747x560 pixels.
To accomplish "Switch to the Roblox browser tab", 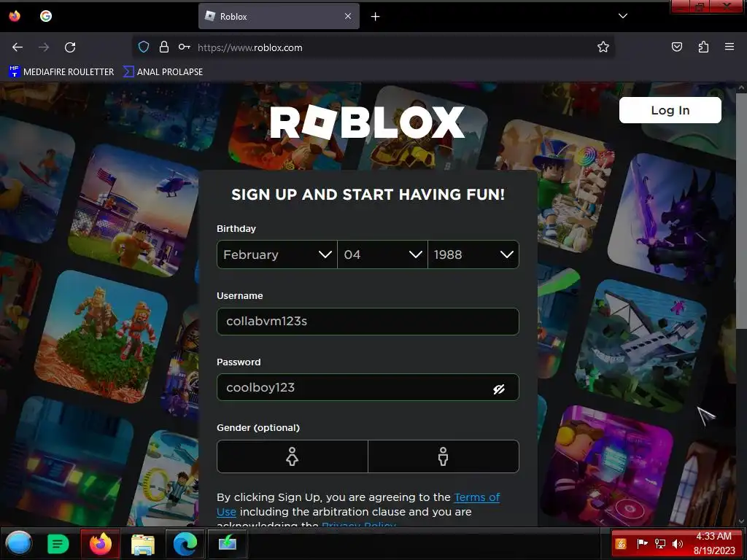I will tap(279, 16).
